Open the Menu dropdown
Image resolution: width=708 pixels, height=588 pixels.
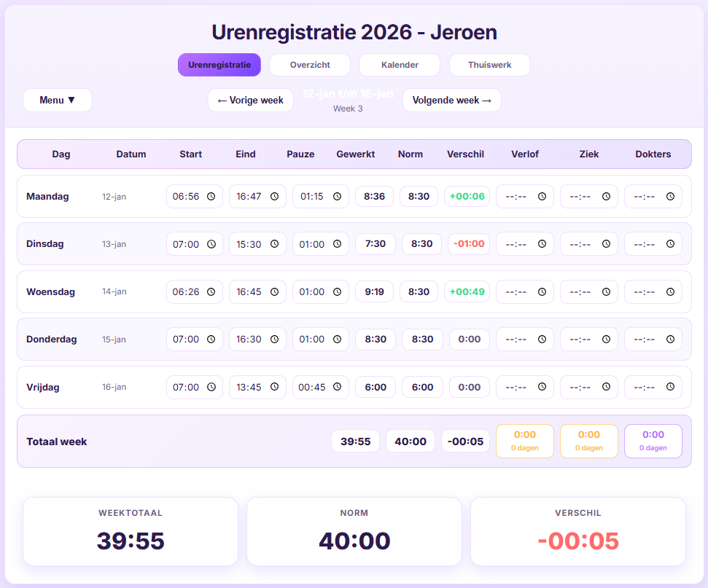tap(58, 100)
